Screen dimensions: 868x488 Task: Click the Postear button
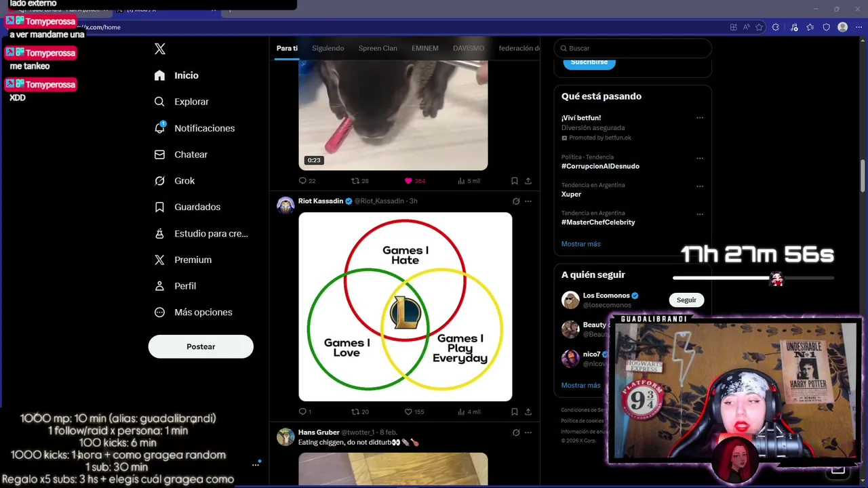pyautogui.click(x=201, y=346)
